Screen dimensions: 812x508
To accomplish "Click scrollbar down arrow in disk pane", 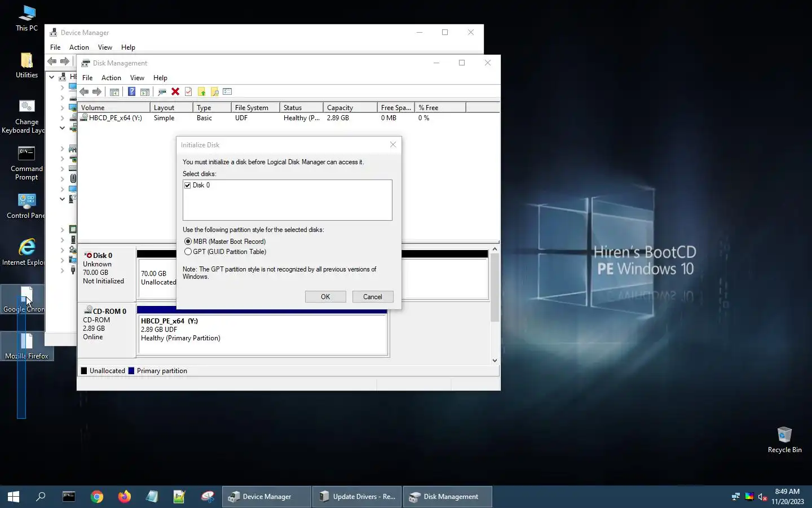I will 495,360.
